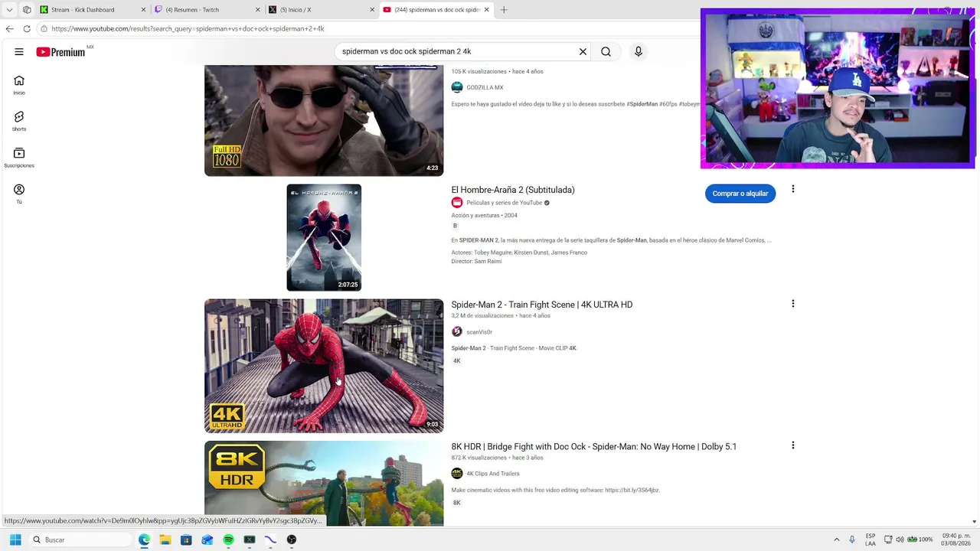Open the browser tab actions (workspaces) icon

(27, 10)
